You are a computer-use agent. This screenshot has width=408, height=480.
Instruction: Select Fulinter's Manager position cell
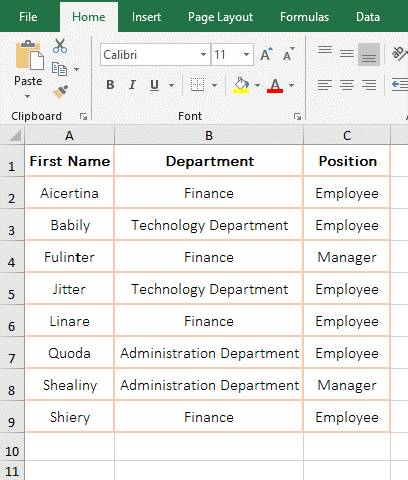(x=347, y=257)
